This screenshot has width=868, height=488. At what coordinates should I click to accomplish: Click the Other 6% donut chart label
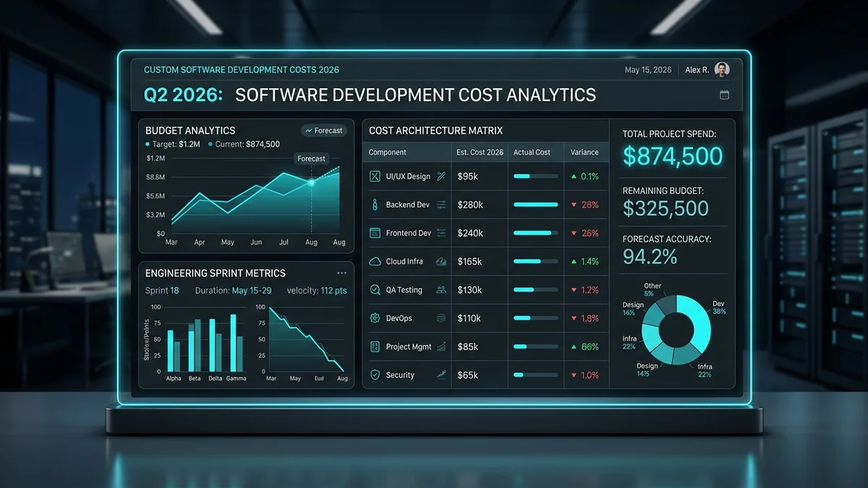(652, 290)
